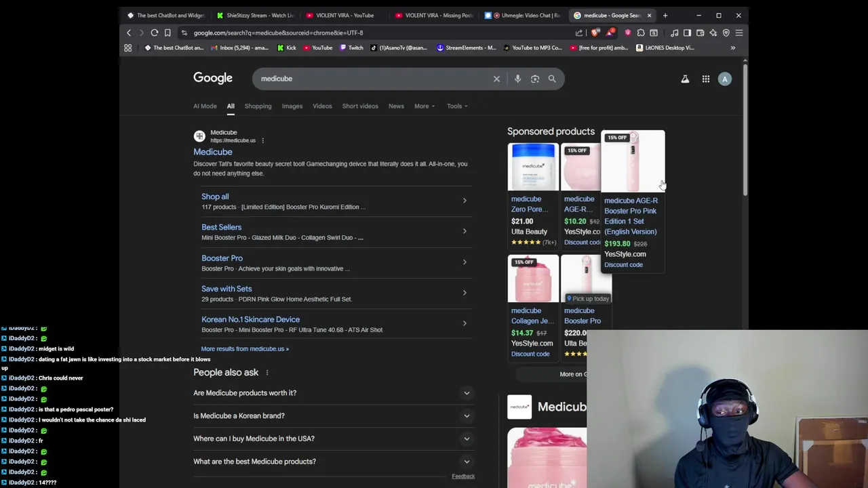Open the VPN shield icon

(x=726, y=33)
